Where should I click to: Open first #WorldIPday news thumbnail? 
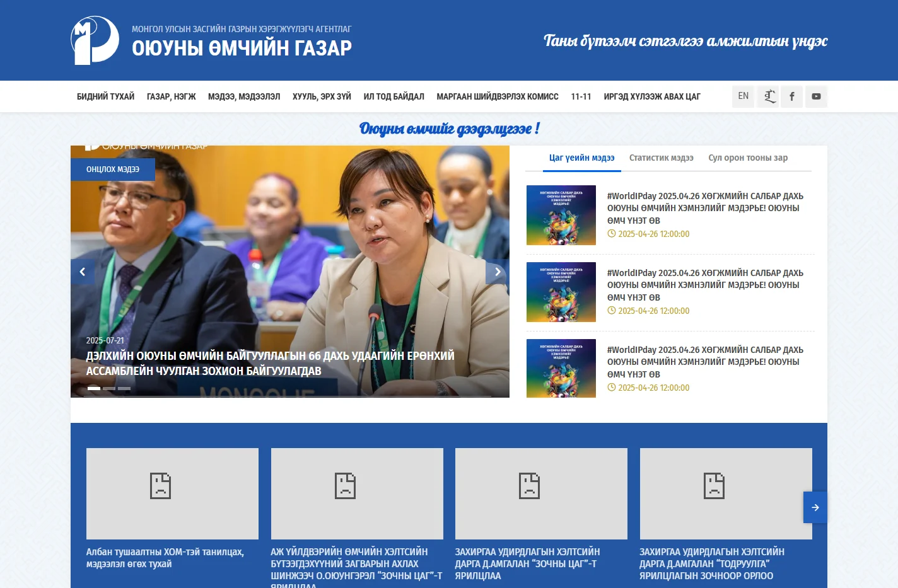point(561,215)
